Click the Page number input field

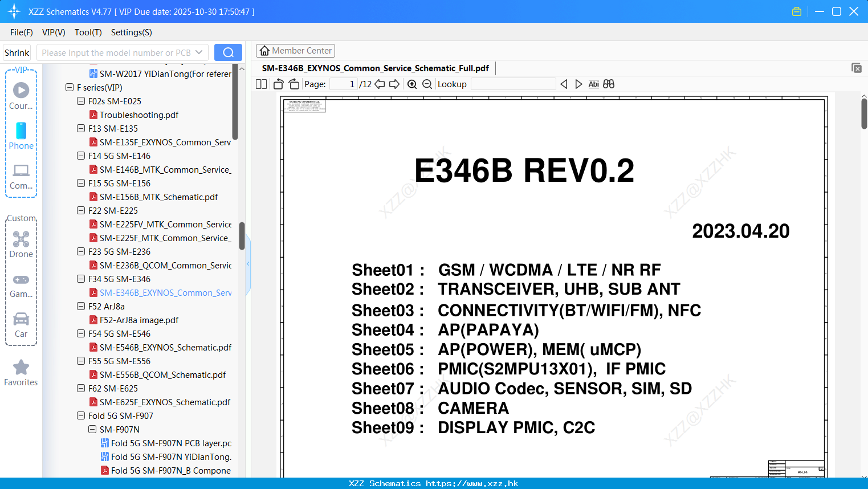[x=343, y=84]
